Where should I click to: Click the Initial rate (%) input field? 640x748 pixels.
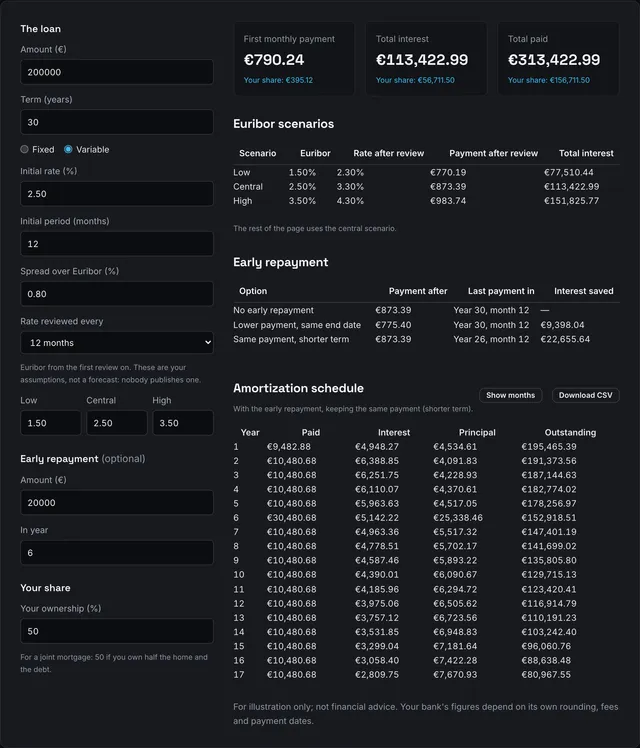(x=117, y=194)
